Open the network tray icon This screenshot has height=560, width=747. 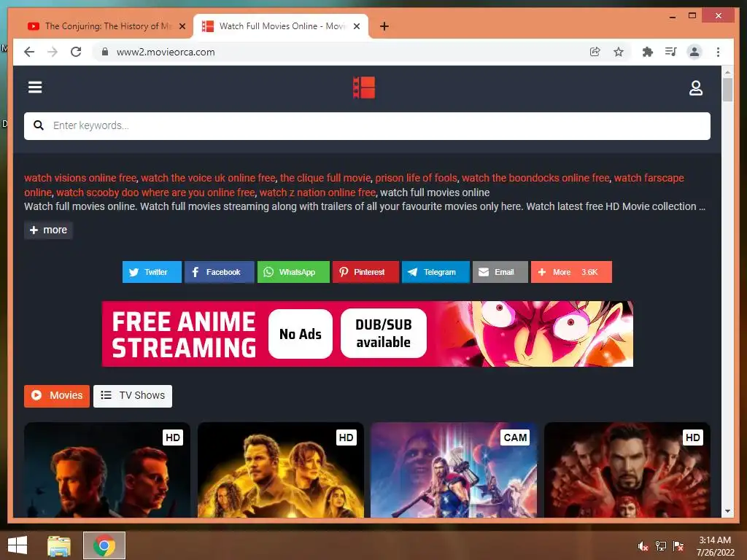pos(661,546)
